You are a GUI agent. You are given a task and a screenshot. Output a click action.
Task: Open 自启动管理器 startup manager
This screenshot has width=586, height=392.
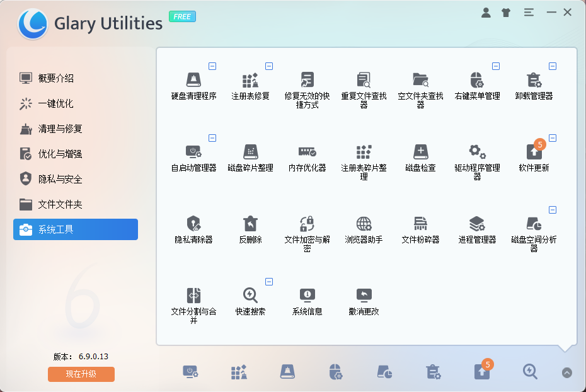coord(193,158)
